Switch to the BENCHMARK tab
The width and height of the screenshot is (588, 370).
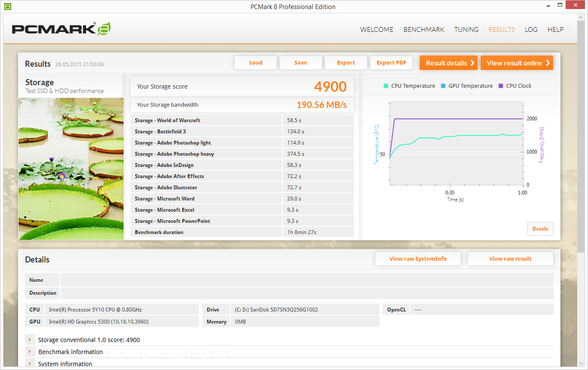point(424,30)
